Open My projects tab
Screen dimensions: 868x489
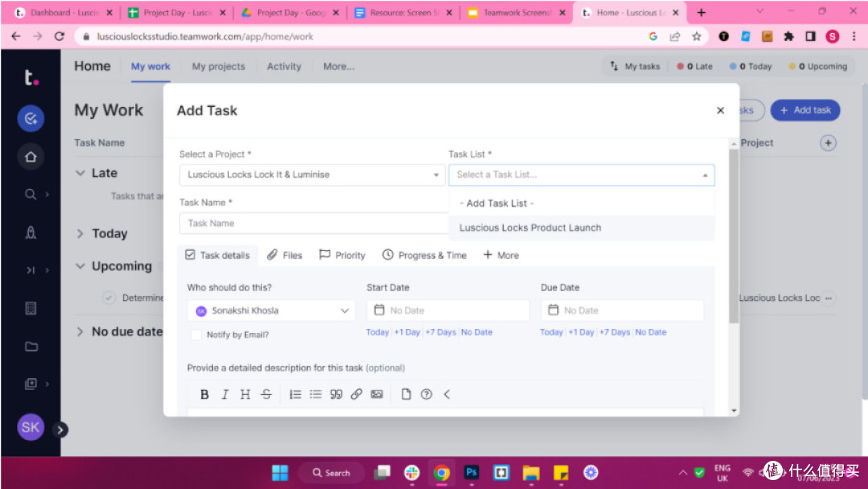(219, 67)
